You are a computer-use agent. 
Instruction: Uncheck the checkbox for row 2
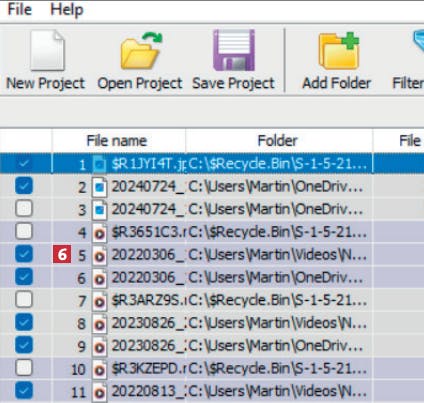click(24, 185)
